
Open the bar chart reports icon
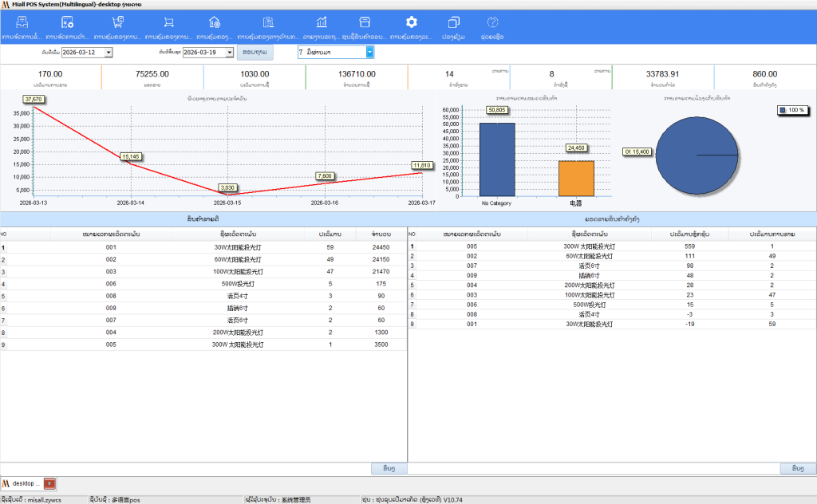[x=322, y=22]
